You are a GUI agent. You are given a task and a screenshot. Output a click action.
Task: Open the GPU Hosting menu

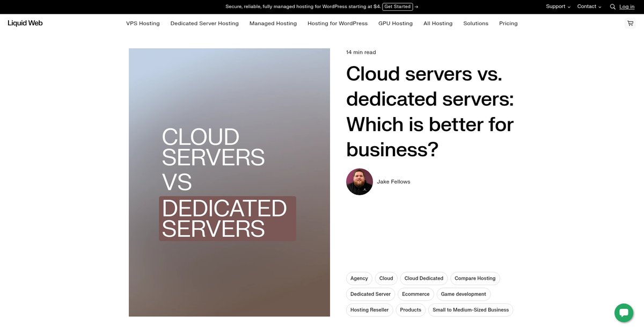(396, 23)
